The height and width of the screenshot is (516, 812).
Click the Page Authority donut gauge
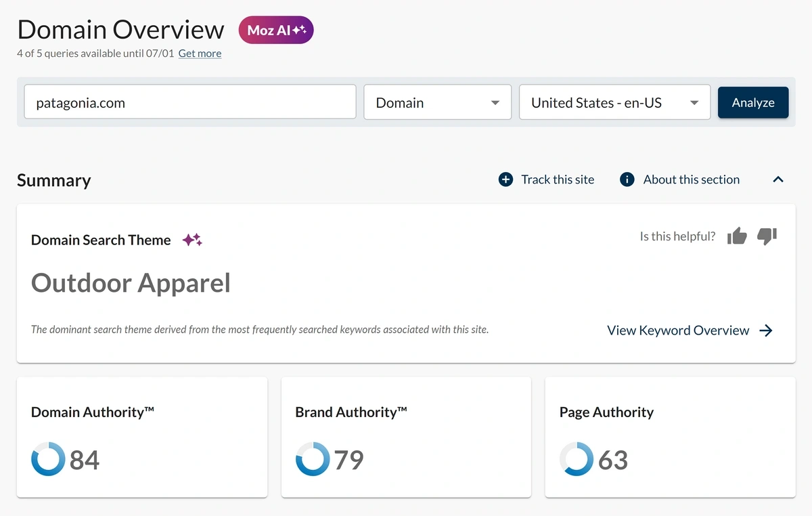pos(577,459)
